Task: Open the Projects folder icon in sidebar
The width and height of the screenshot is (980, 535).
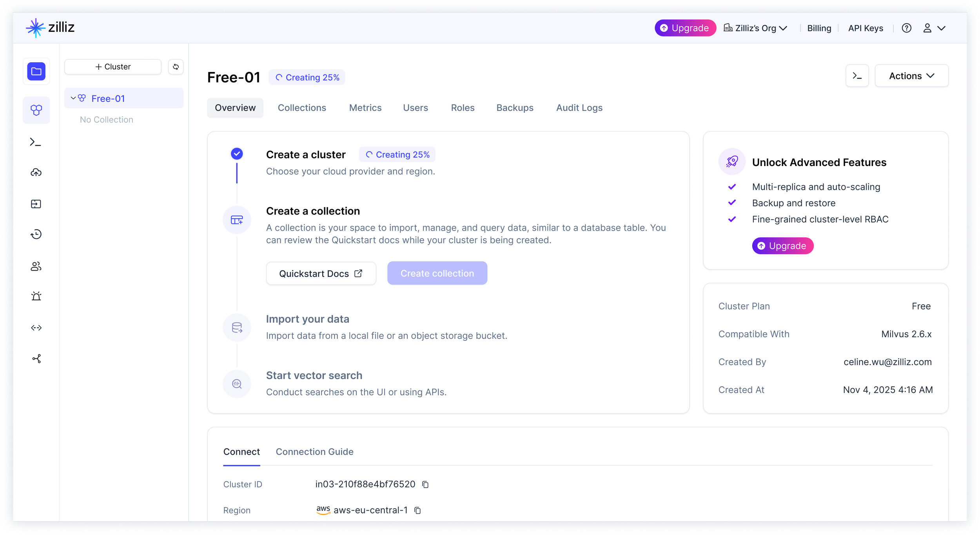Action: 36,71
